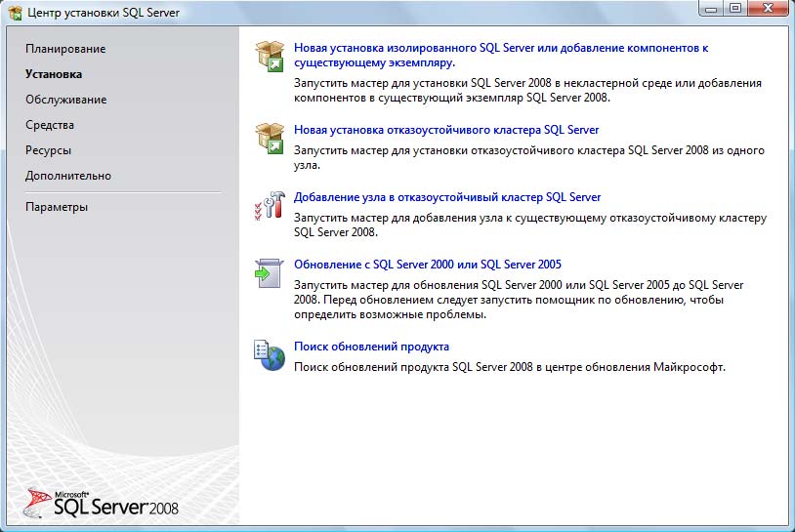Viewport: 795px width, 532px height.
Task: Show the Параметры page
Action: (x=57, y=207)
